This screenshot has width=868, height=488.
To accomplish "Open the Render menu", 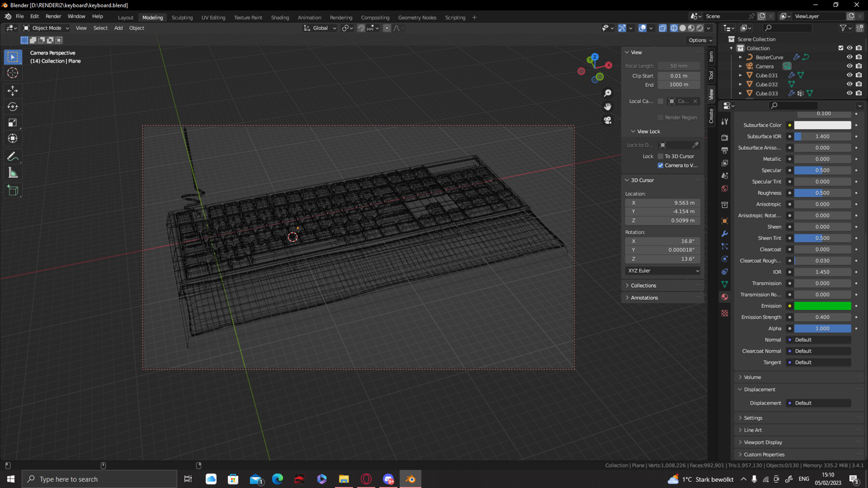I will tap(53, 16).
